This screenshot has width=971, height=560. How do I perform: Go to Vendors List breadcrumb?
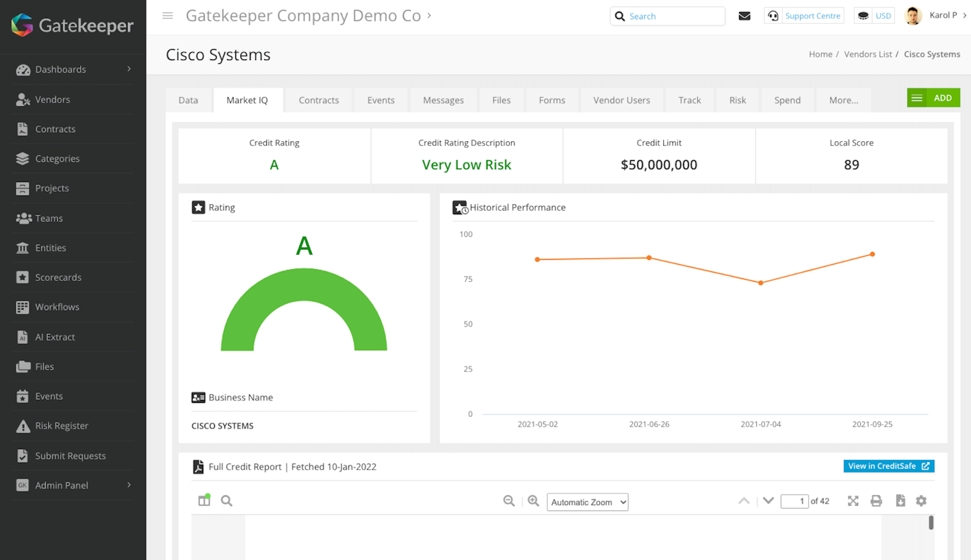click(x=868, y=54)
